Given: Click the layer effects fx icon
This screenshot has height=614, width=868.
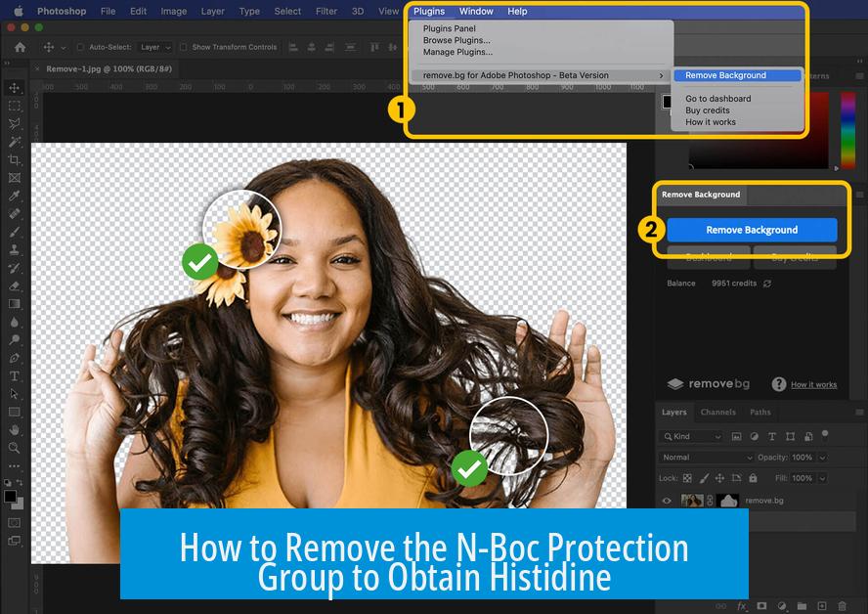Looking at the screenshot, I should click(742, 606).
